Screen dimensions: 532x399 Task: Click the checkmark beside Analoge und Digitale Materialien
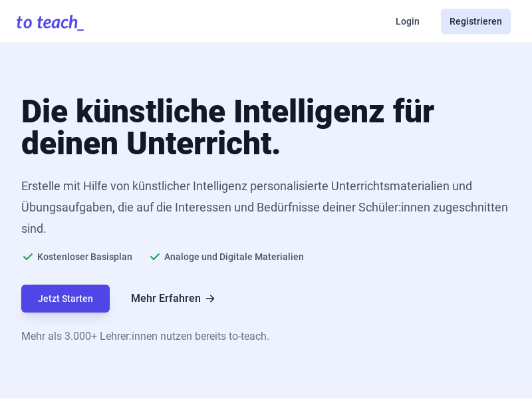coord(155,257)
